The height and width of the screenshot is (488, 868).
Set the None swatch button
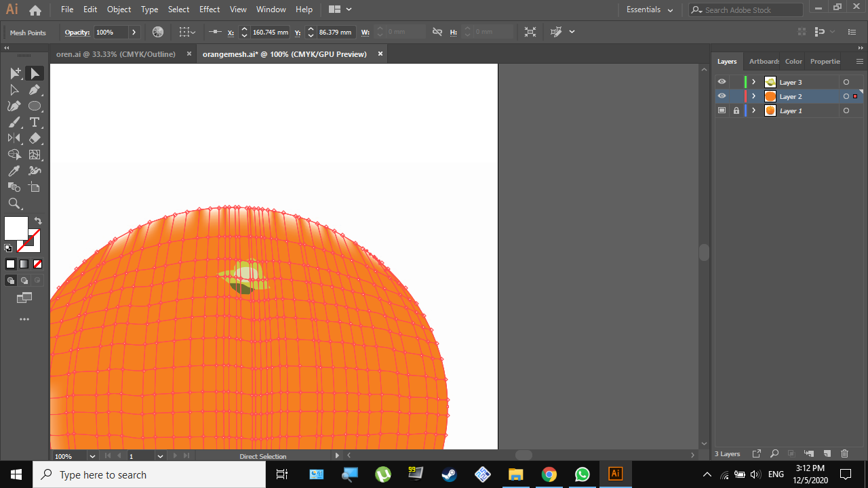38,264
